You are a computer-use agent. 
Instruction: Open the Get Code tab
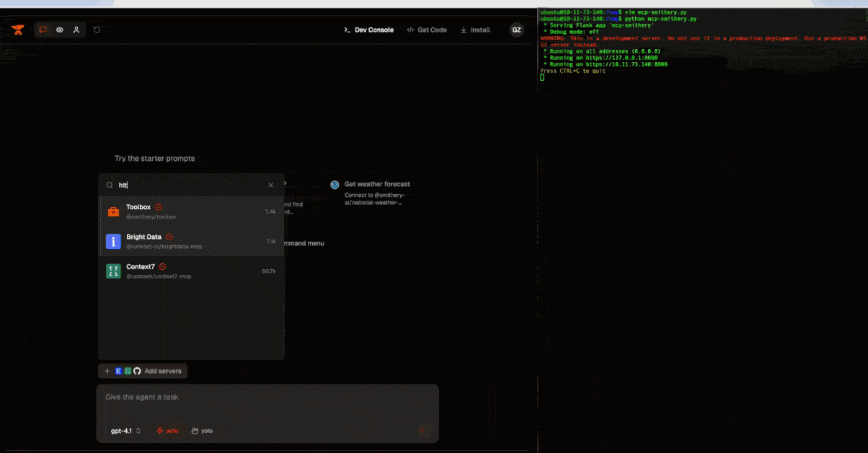coord(427,30)
